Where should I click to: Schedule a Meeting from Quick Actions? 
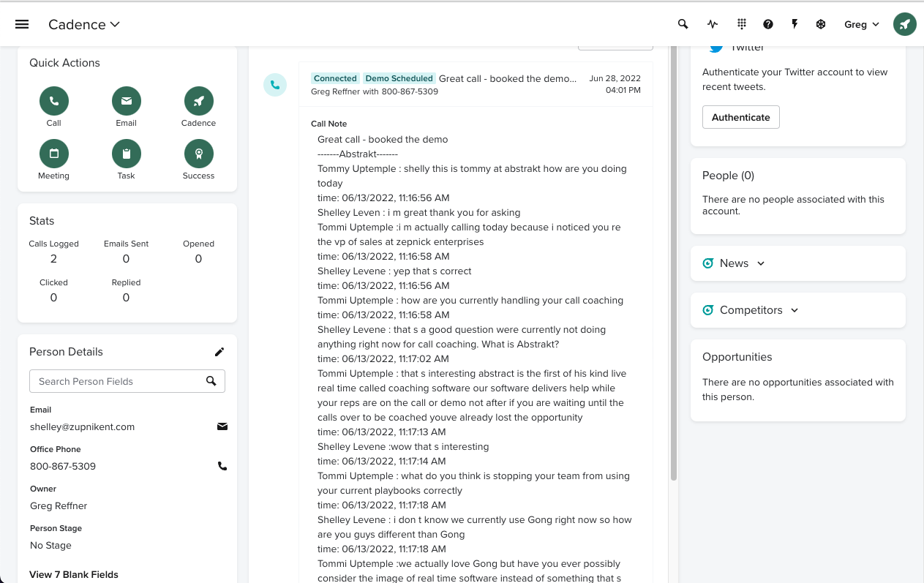(x=54, y=154)
